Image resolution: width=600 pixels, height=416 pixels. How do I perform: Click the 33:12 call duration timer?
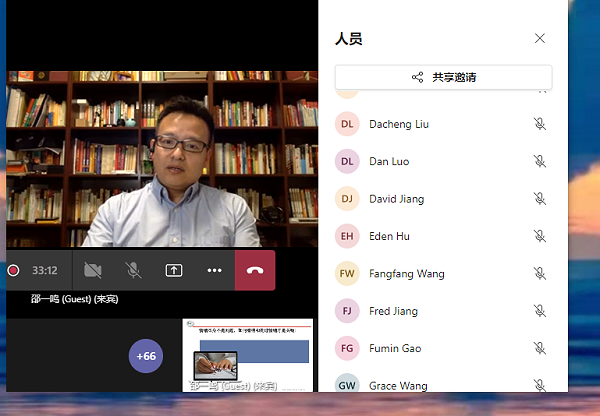click(44, 270)
